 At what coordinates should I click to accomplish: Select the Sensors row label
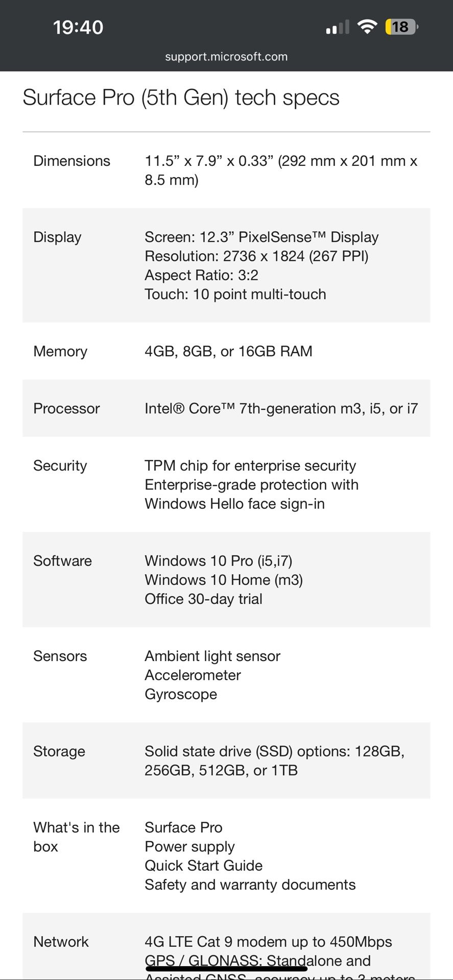tap(60, 656)
